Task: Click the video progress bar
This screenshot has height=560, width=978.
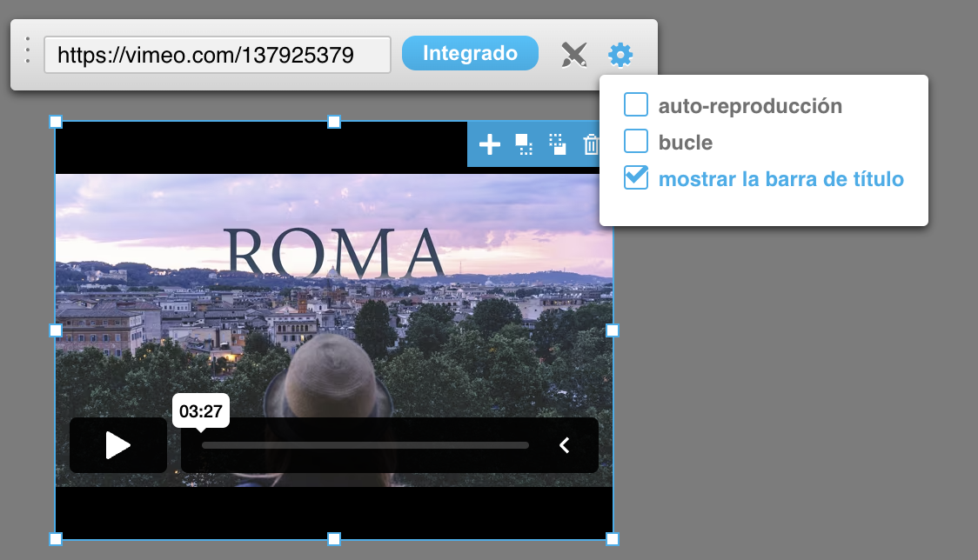Action: click(365, 445)
